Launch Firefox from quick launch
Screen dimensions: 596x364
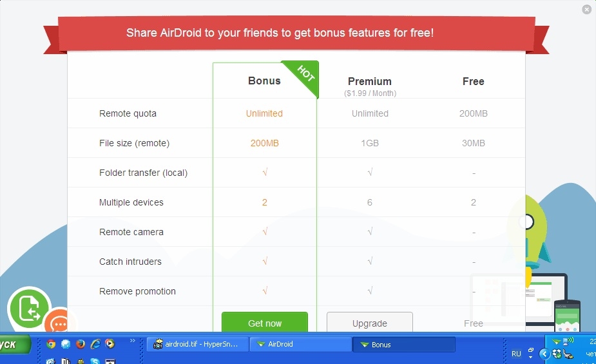point(80,344)
